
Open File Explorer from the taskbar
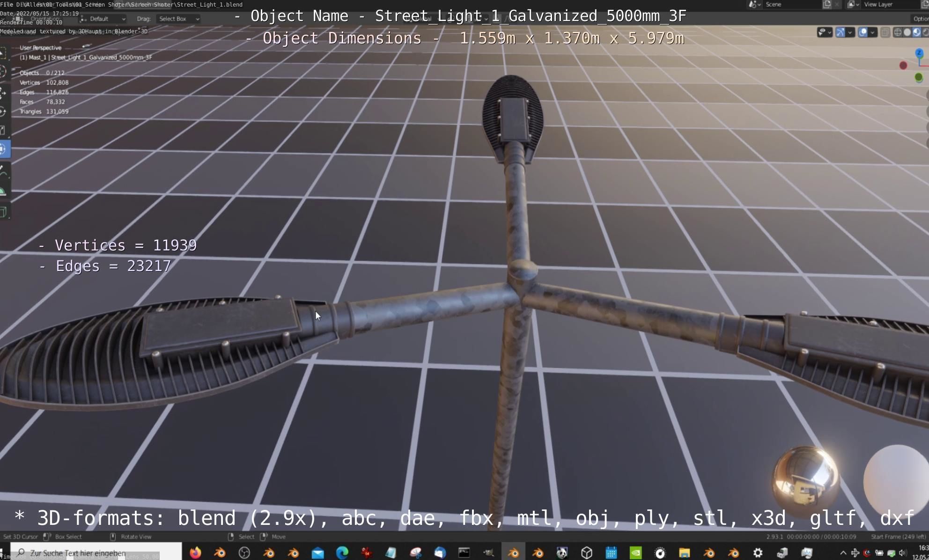point(684,553)
